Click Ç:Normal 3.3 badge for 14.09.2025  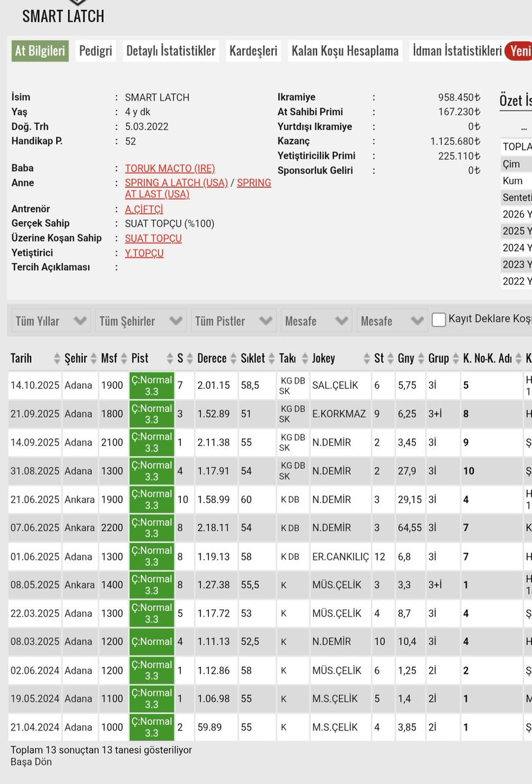tap(151, 442)
